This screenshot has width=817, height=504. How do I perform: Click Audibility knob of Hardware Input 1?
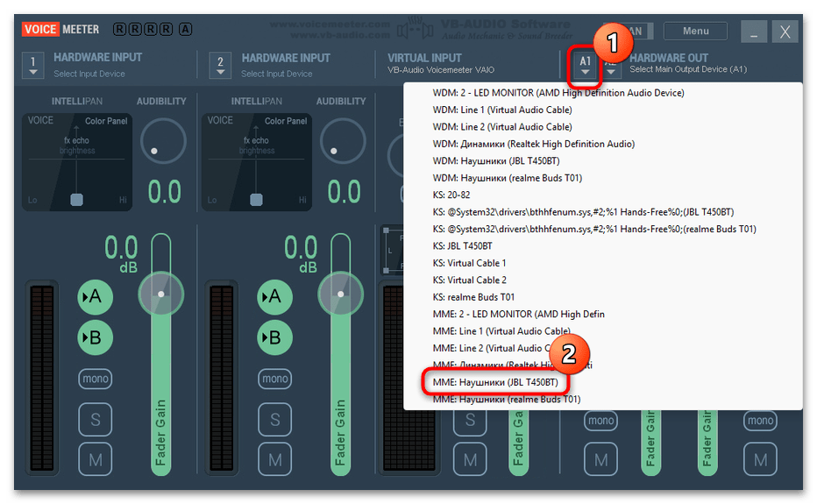[163, 141]
